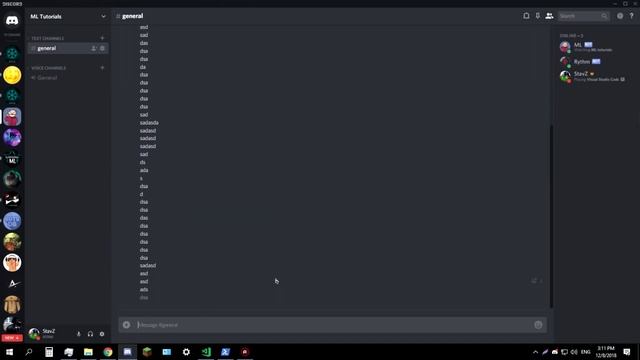Open the emoji picker
This screenshot has height=360, width=640.
click(538, 325)
